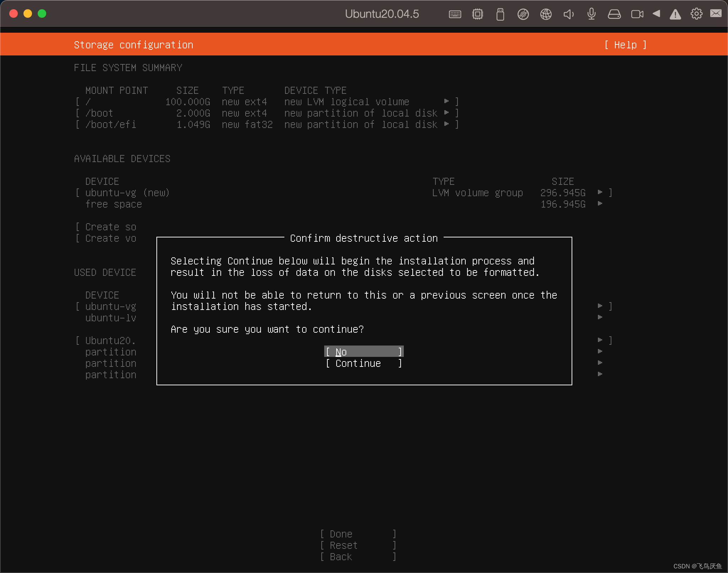Expand the /boot ext4 row arrow

[x=446, y=113]
